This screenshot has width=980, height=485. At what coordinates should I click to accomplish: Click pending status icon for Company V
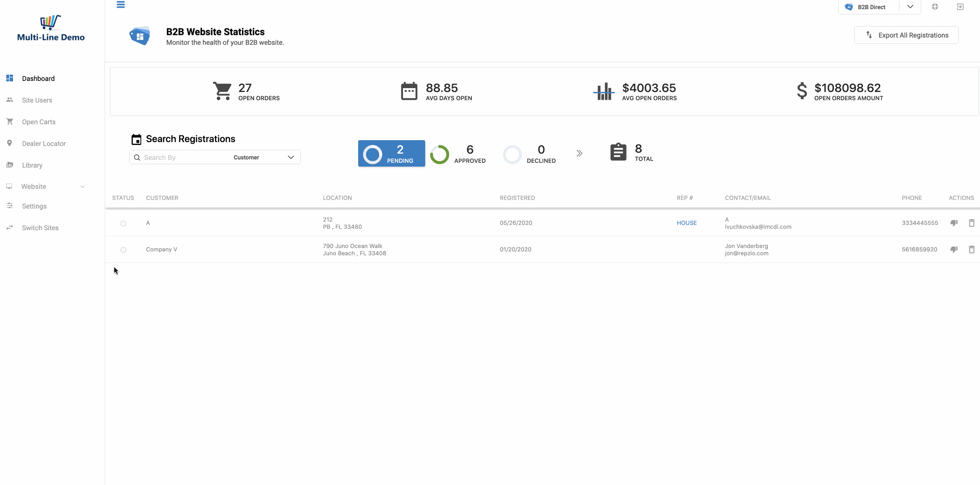coord(123,250)
